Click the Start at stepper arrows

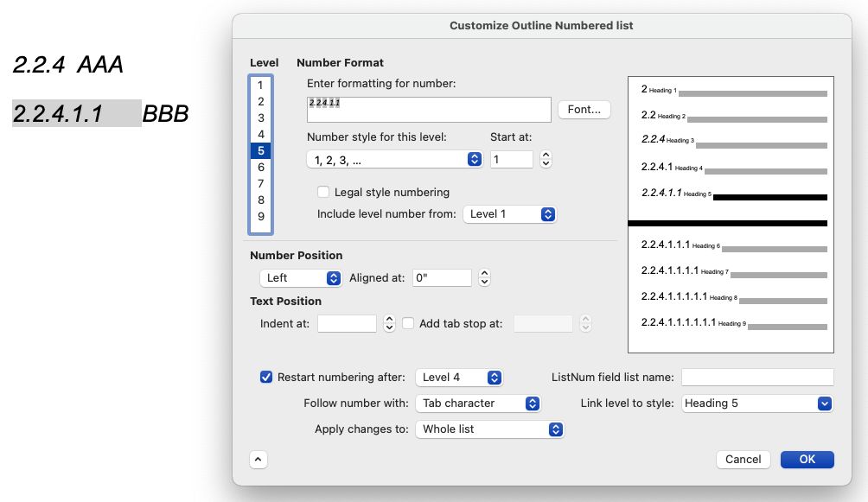click(x=546, y=159)
